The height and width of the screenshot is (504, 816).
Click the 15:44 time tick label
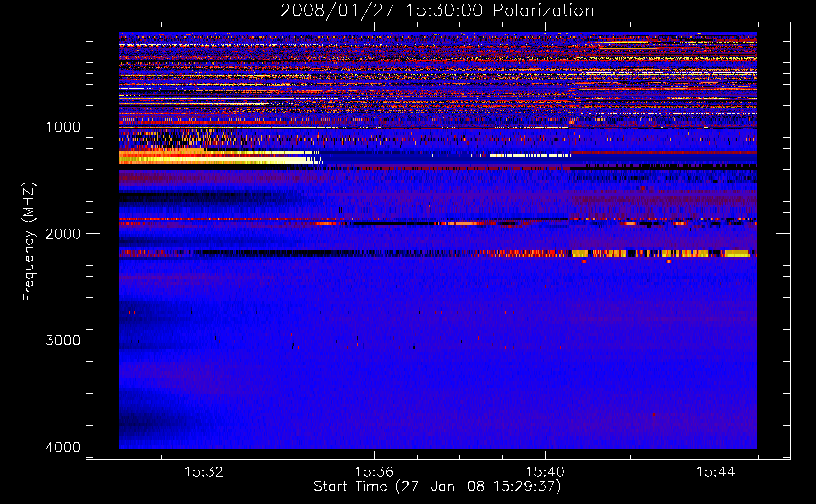716,472
